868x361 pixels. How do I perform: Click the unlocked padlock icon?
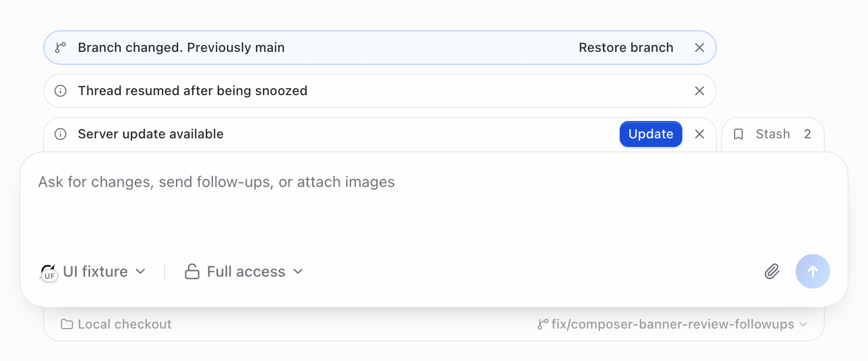(x=192, y=271)
